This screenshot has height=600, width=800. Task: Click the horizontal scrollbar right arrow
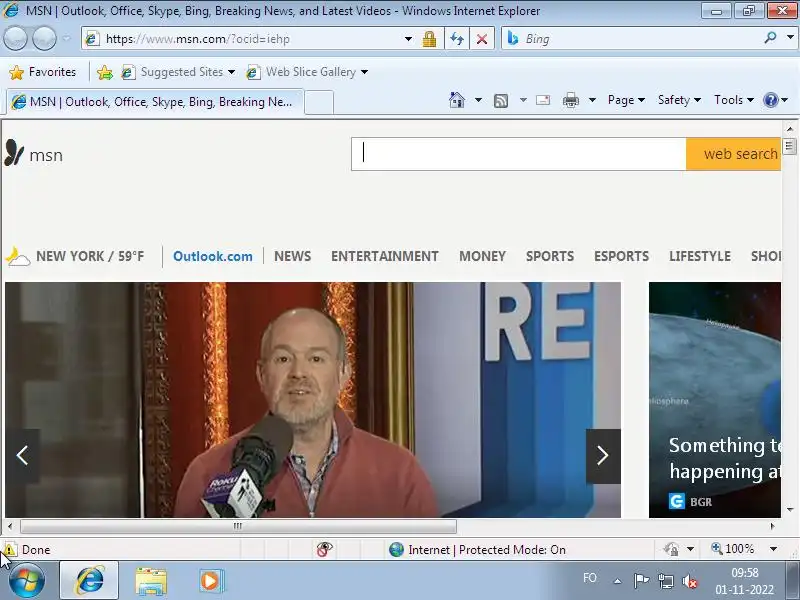[772, 526]
